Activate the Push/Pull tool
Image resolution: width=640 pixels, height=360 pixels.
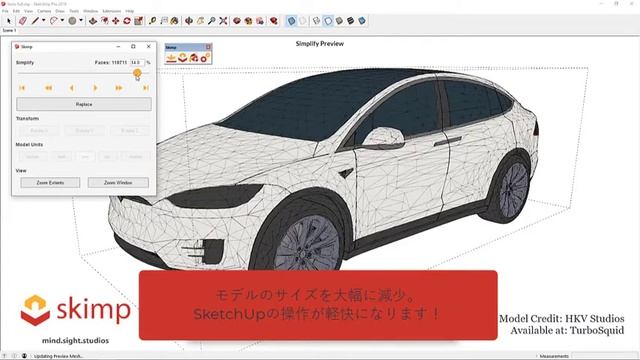[93, 21]
